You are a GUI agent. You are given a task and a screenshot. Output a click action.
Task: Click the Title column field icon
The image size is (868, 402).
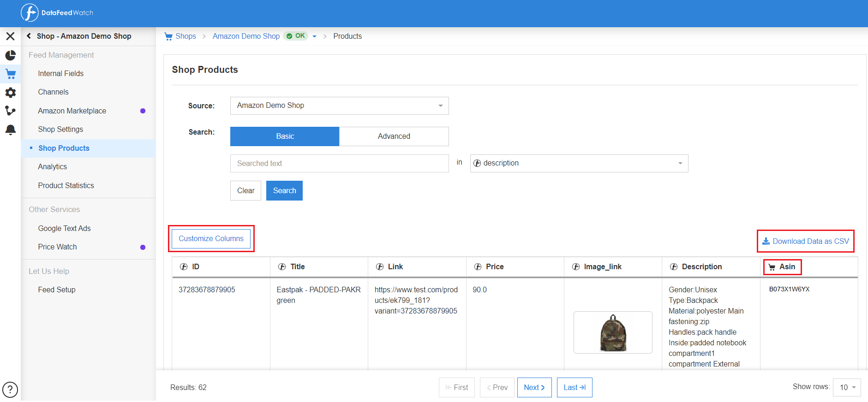coord(282,266)
